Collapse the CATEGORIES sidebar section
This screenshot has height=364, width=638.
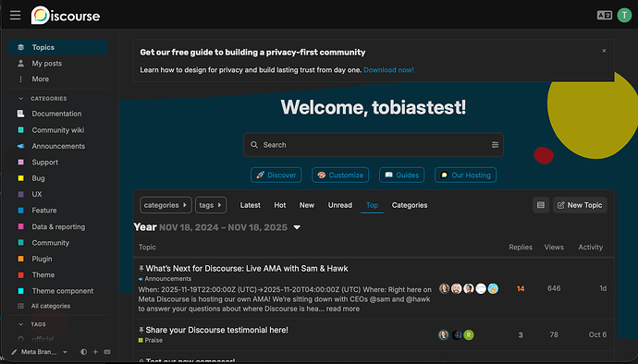(20, 99)
